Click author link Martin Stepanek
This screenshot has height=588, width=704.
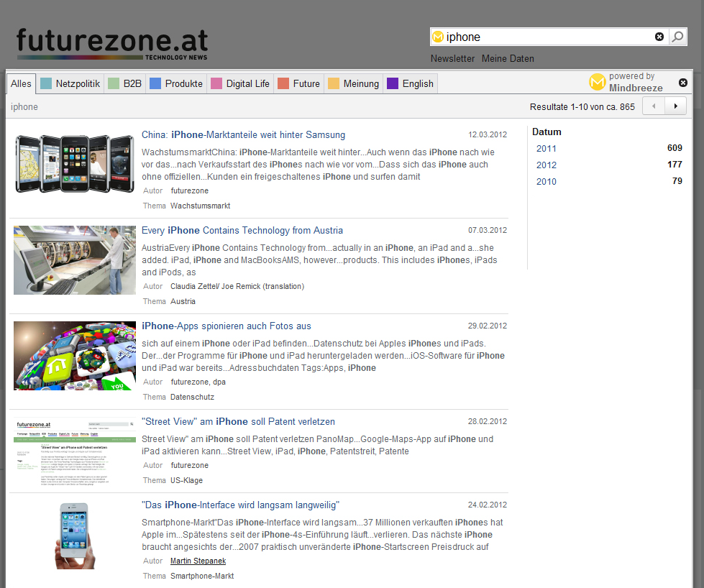coord(198,561)
